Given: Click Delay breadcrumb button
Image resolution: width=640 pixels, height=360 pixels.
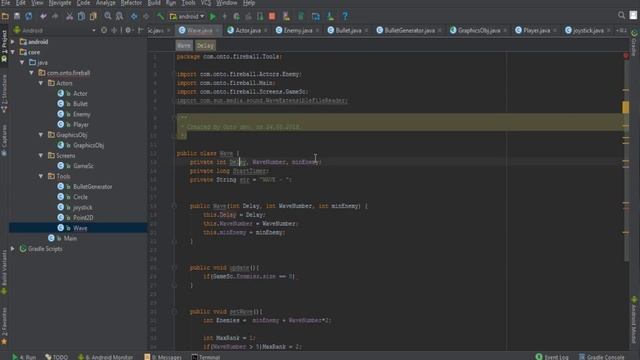Looking at the screenshot, I should pos(205,46).
